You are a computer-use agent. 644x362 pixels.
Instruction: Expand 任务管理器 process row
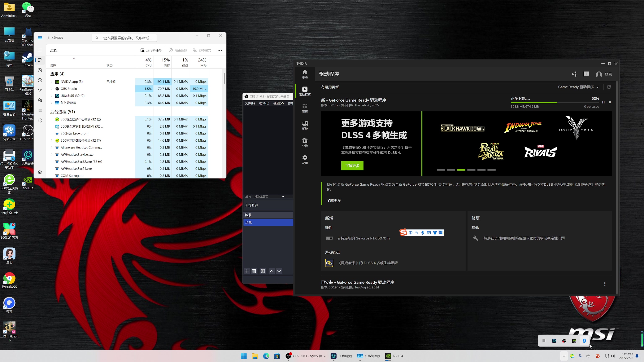pos(52,103)
